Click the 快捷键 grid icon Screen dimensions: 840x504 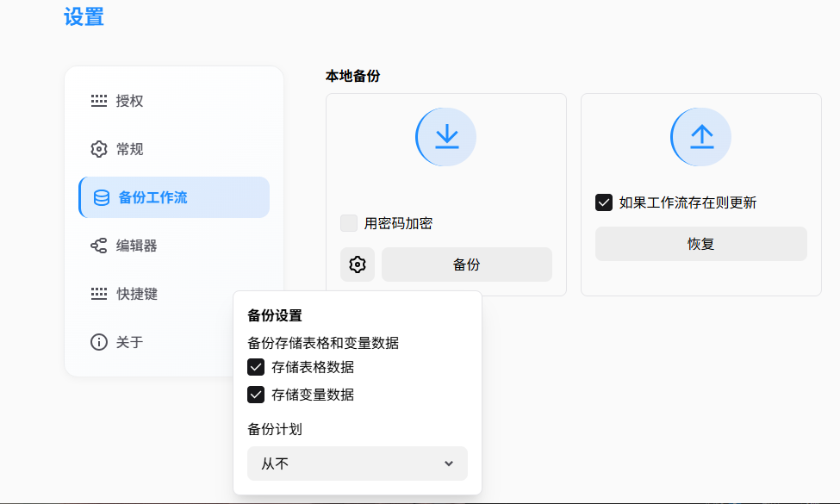click(x=100, y=294)
